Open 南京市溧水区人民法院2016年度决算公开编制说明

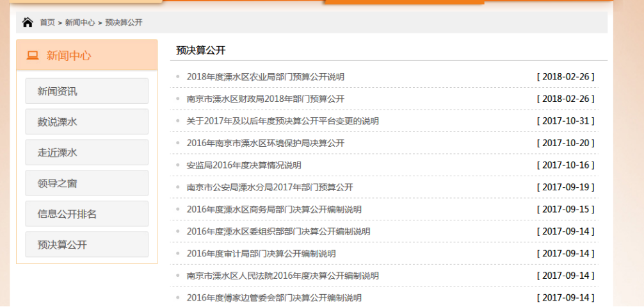click(282, 276)
